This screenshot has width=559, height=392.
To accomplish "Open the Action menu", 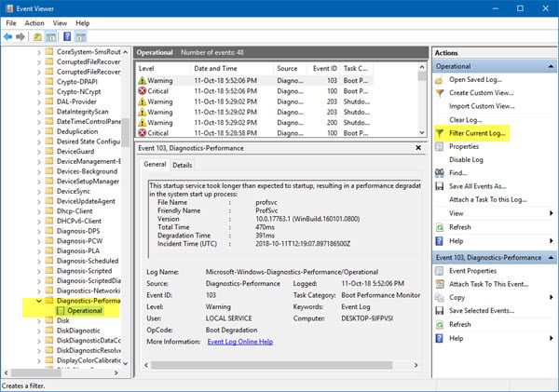I will pyautogui.click(x=34, y=23).
